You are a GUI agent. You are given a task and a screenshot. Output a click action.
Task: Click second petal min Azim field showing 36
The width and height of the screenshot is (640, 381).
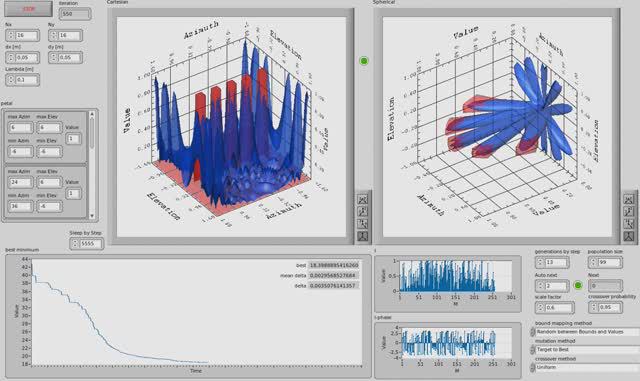click(20, 206)
